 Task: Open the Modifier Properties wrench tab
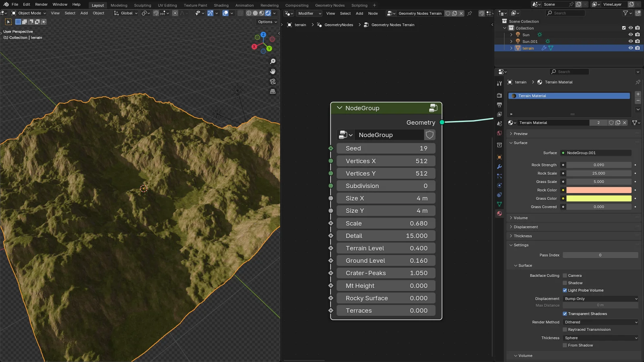[499, 167]
